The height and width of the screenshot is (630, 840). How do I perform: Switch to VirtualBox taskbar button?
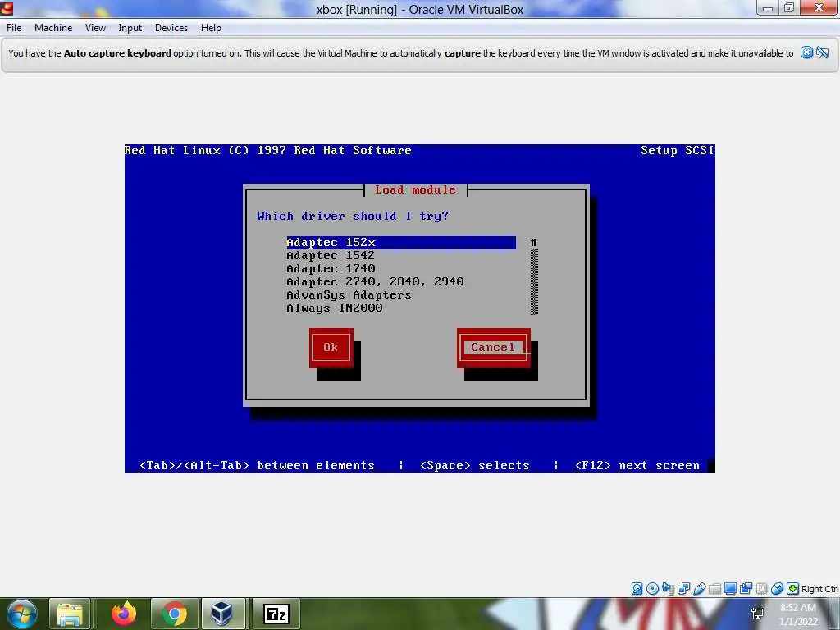222,614
